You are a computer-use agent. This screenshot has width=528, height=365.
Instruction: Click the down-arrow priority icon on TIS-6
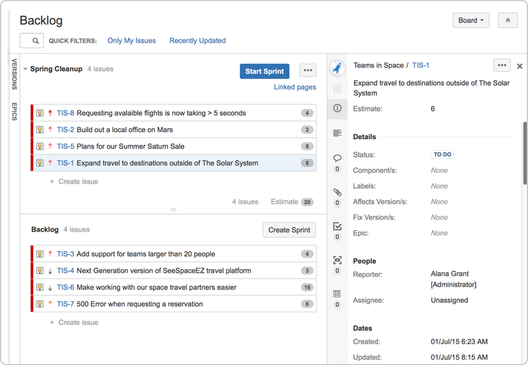[50, 288]
